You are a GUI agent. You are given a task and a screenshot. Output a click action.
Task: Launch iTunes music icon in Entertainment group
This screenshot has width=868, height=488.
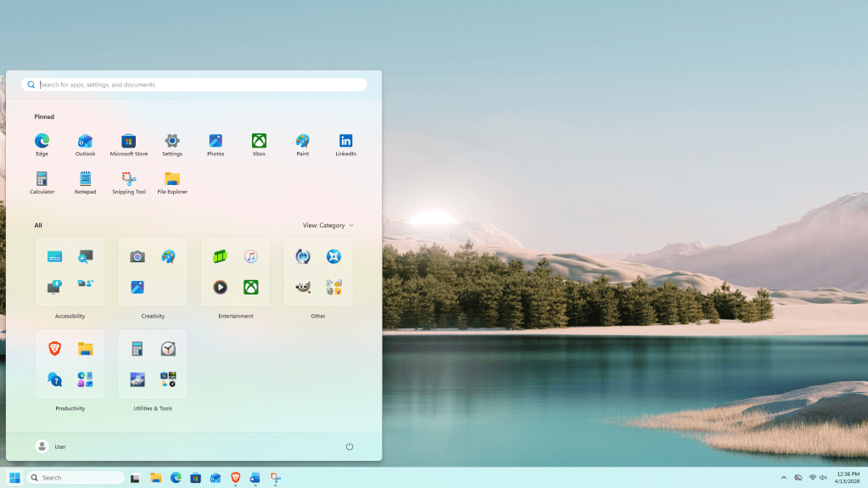tap(251, 256)
